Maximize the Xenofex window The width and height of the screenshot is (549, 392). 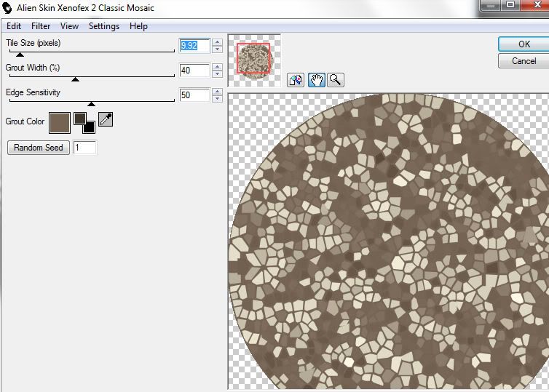pos(510,5)
